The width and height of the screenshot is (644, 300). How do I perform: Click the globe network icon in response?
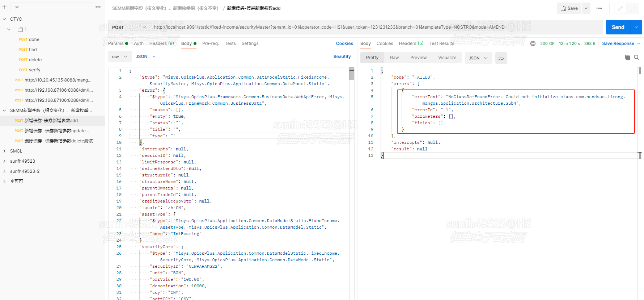533,43
